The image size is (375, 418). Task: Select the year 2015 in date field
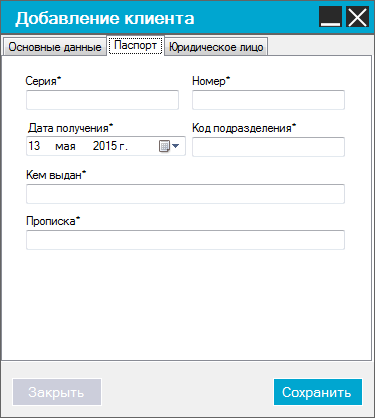[x=105, y=146]
